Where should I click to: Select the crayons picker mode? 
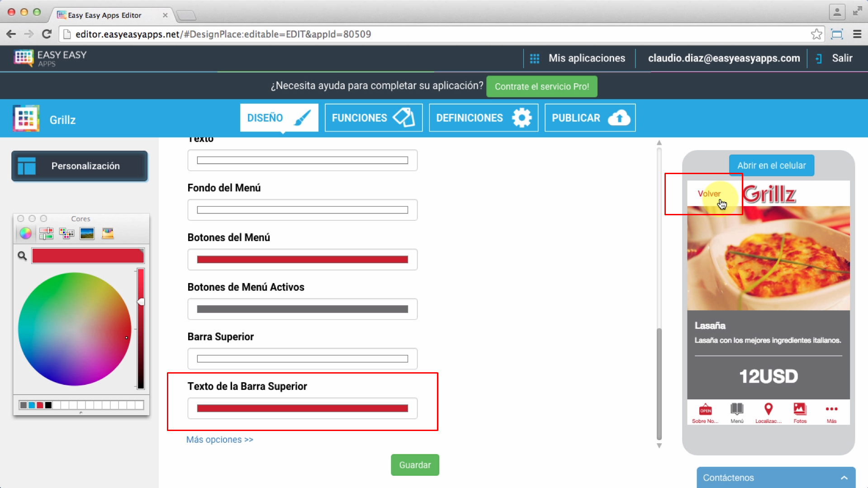click(108, 233)
